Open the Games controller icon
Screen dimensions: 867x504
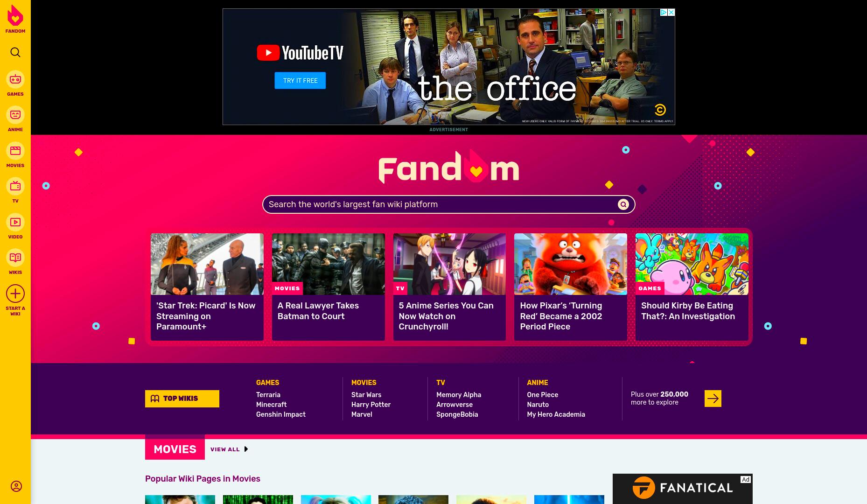15,79
